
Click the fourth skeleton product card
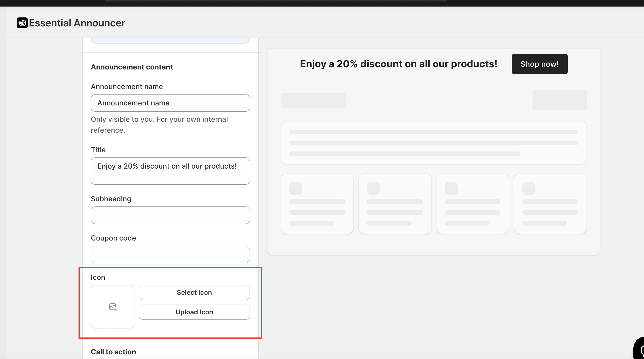pyautogui.click(x=550, y=204)
